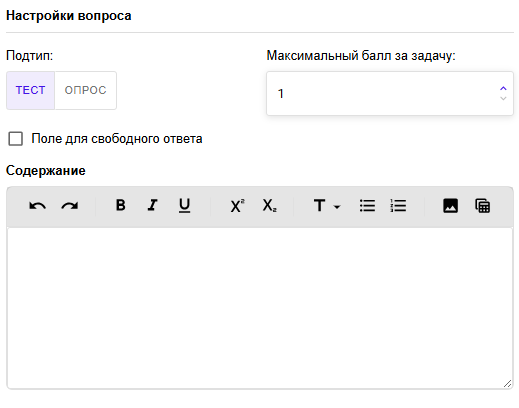Click the Подтип label
519x408 pixels.
(x=29, y=56)
